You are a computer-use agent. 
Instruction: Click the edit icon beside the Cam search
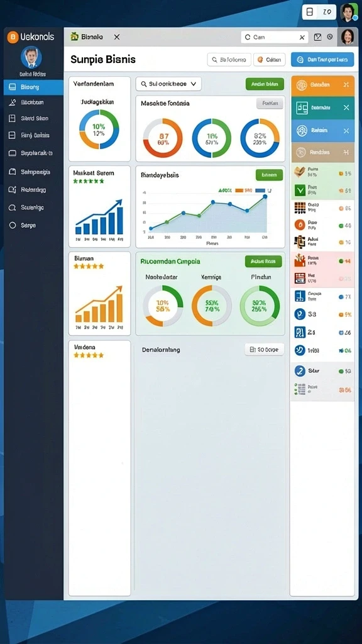(x=317, y=37)
